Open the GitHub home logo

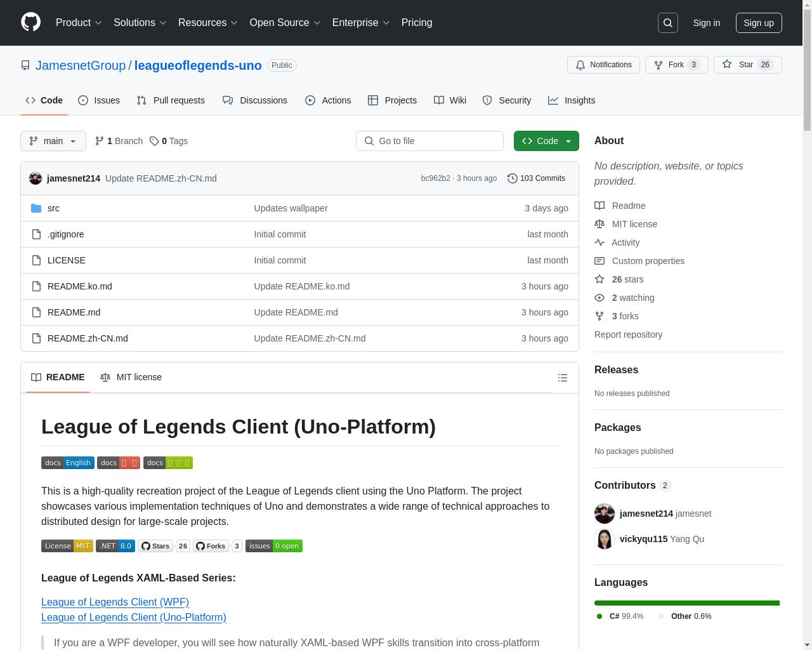30,22
